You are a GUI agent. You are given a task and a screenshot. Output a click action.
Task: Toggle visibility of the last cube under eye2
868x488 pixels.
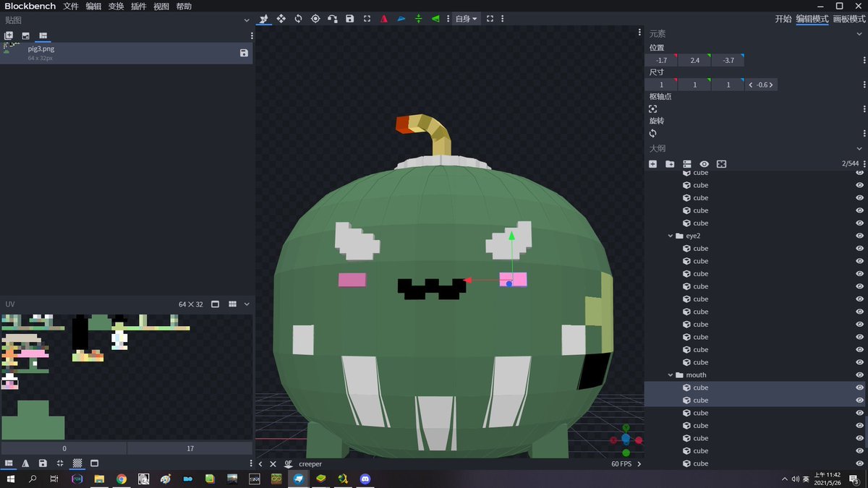pyautogui.click(x=859, y=362)
